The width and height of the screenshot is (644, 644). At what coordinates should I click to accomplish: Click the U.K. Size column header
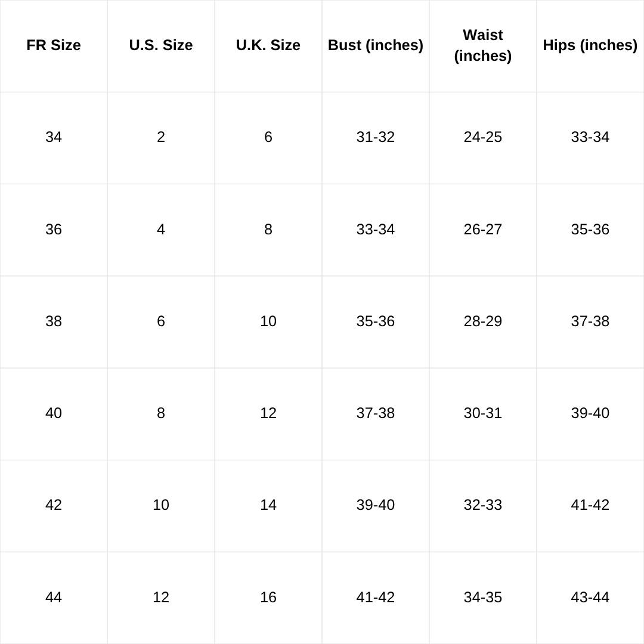pyautogui.click(x=268, y=45)
